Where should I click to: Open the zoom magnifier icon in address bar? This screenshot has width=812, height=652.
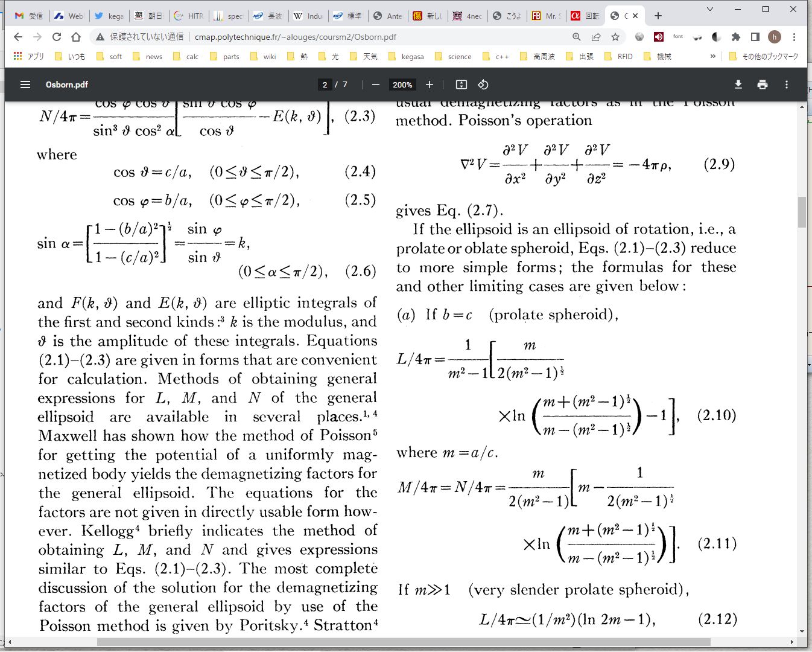click(x=577, y=37)
